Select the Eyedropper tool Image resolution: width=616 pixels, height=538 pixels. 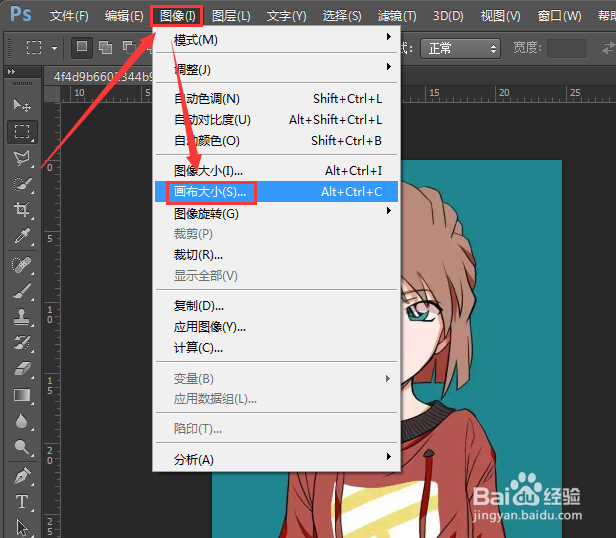point(22,236)
